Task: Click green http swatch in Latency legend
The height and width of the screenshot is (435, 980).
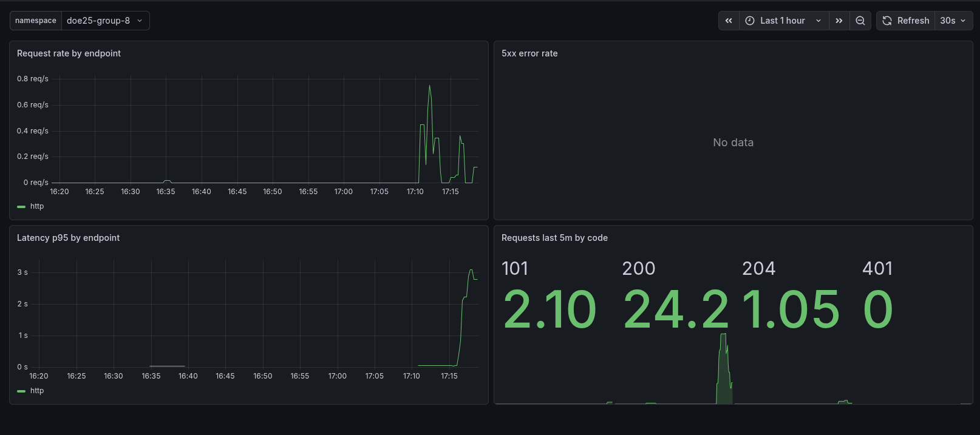Action: click(x=21, y=391)
